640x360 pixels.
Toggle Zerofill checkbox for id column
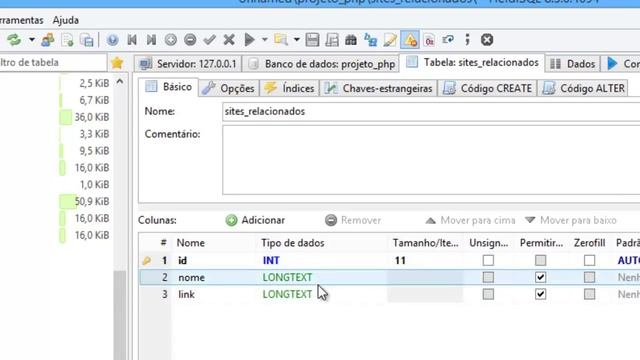[x=589, y=260]
